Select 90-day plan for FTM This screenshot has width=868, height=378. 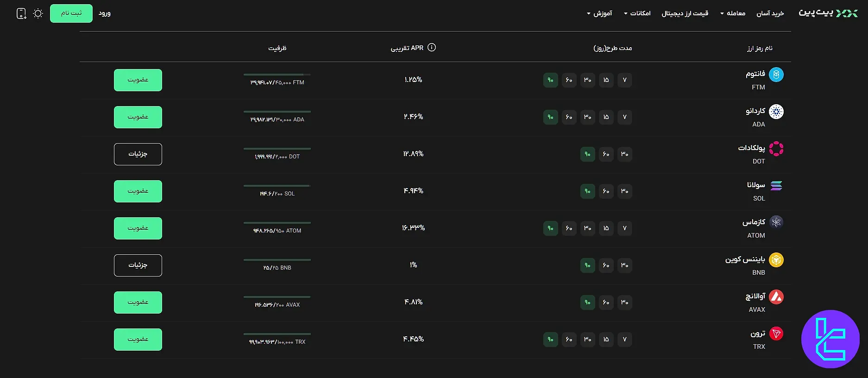tap(551, 80)
